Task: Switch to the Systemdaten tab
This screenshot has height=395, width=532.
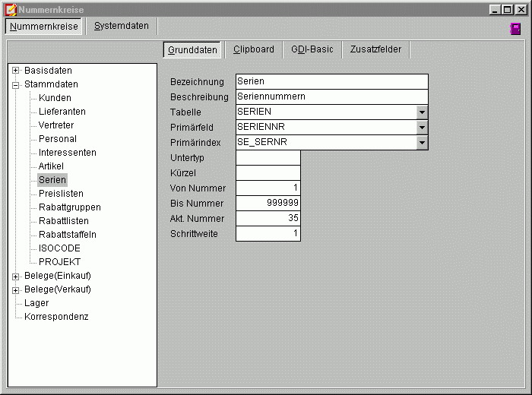Action: (x=122, y=26)
